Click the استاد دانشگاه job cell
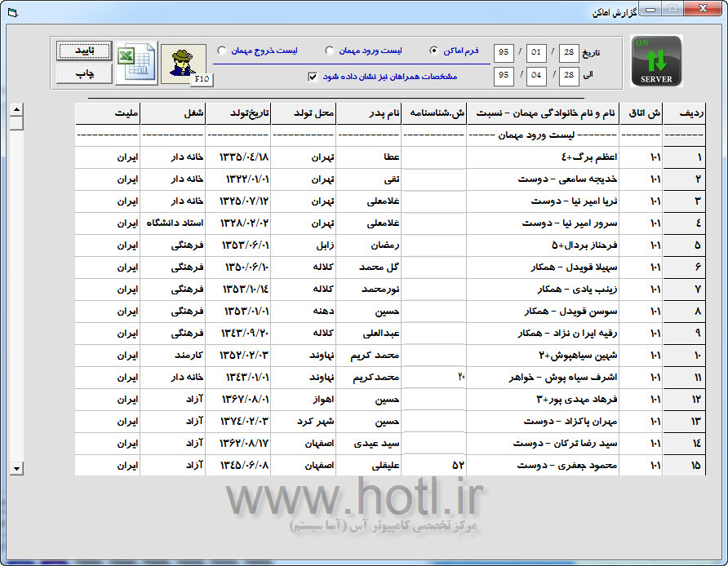728x566 pixels. [x=172, y=223]
